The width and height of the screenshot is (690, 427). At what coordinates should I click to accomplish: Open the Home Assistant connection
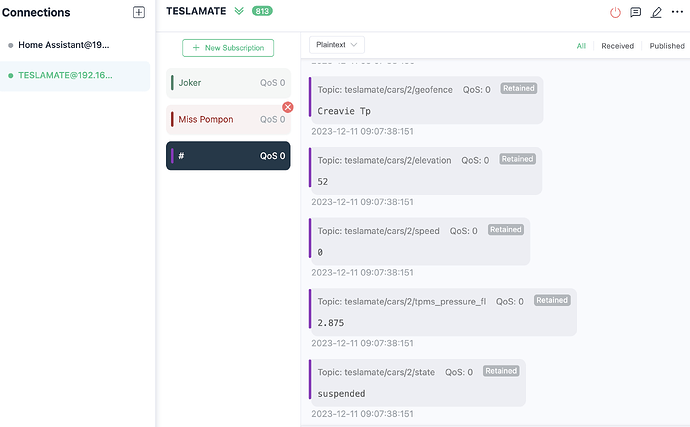point(64,45)
